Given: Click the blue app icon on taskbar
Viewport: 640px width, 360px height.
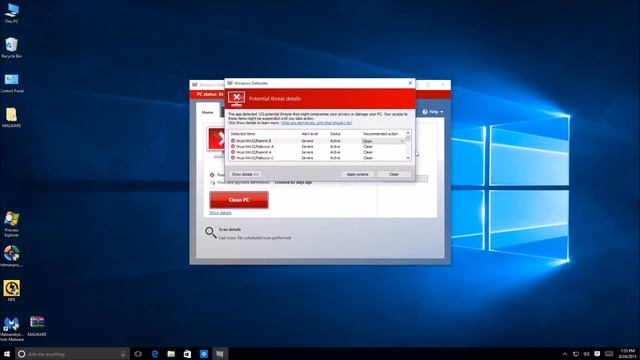Looking at the screenshot, I should pos(204,354).
